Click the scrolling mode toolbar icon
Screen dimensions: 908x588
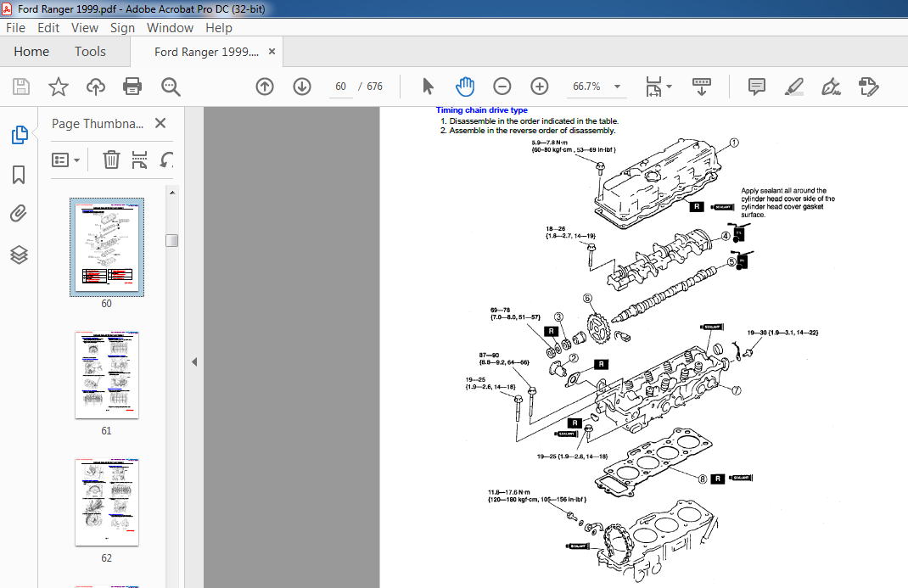click(701, 87)
